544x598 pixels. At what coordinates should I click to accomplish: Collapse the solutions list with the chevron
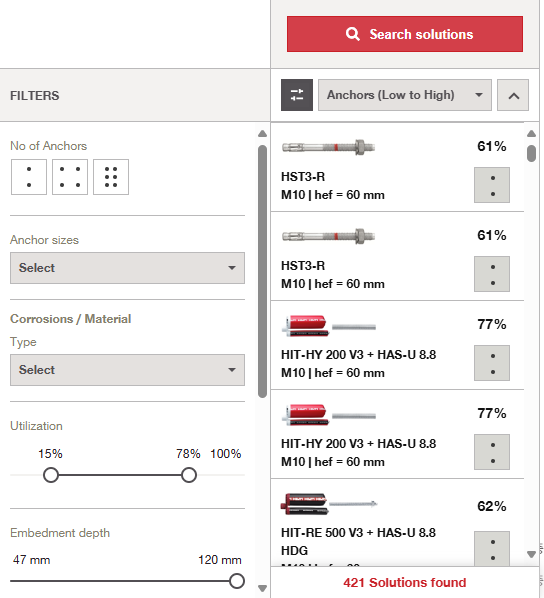coord(513,95)
